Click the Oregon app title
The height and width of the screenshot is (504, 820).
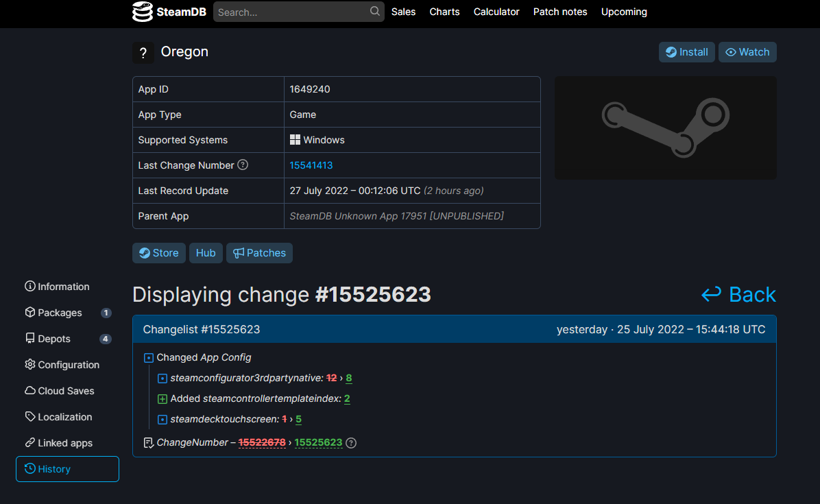click(184, 51)
